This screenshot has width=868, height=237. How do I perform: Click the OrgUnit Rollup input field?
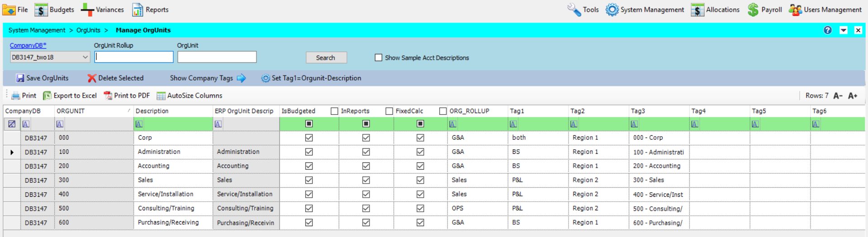[x=134, y=57]
